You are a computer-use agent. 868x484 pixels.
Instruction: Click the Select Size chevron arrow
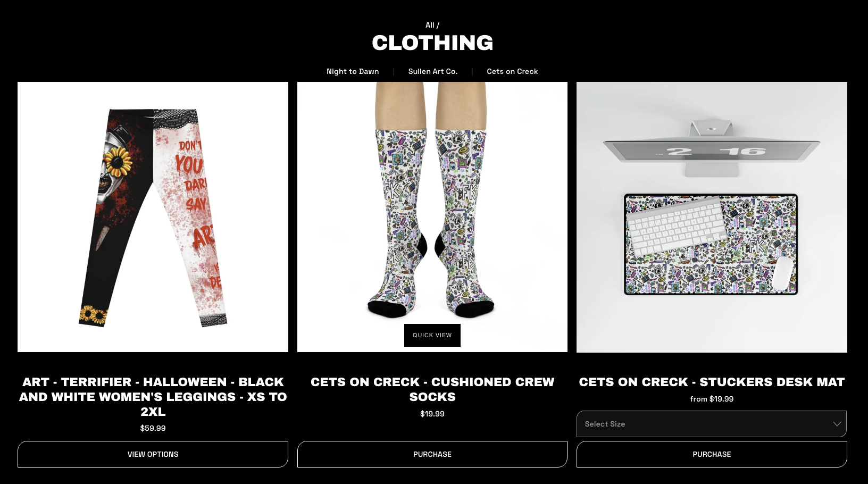point(837,424)
